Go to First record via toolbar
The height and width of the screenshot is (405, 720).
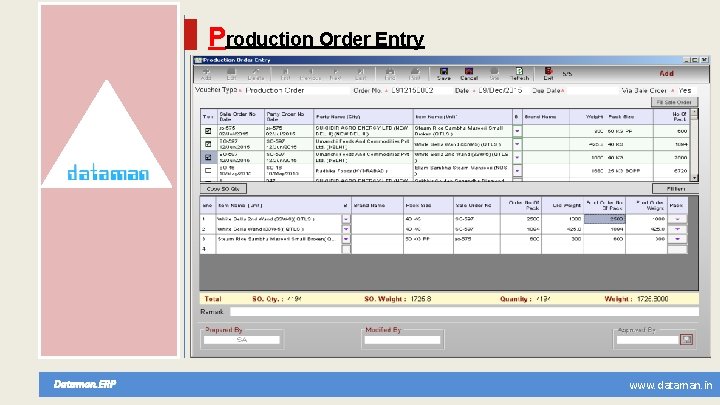(285, 73)
